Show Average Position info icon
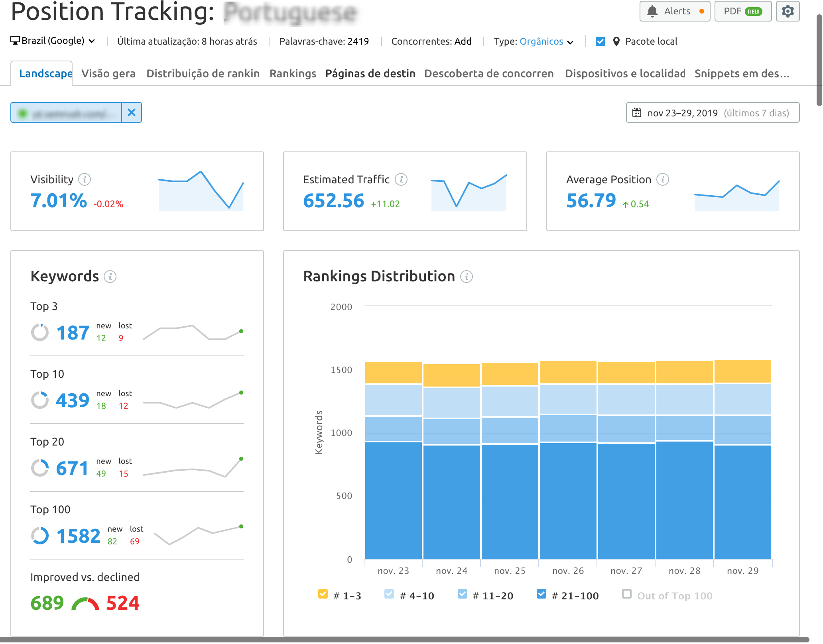 coord(663,179)
